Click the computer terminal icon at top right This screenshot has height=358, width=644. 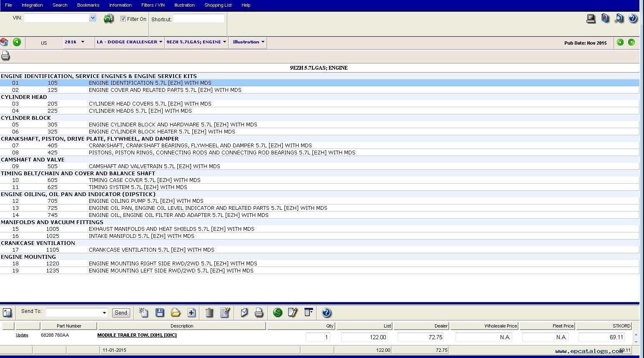(591, 18)
